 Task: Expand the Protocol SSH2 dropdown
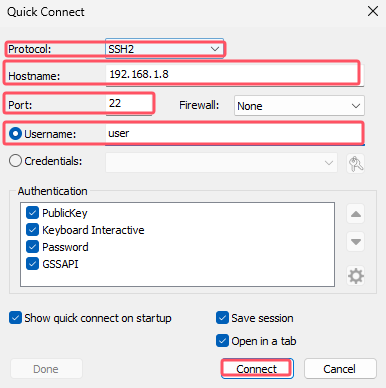(x=164, y=49)
